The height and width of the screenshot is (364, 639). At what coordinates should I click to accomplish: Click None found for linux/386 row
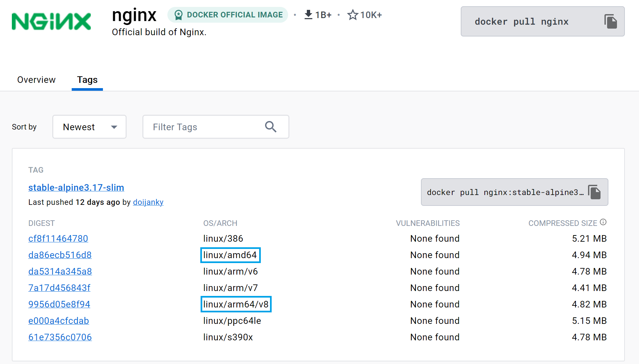435,238
